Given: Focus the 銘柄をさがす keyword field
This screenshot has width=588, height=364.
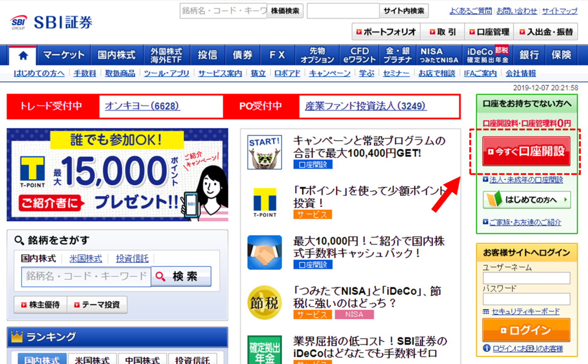Looking at the screenshot, I should click(x=86, y=276).
